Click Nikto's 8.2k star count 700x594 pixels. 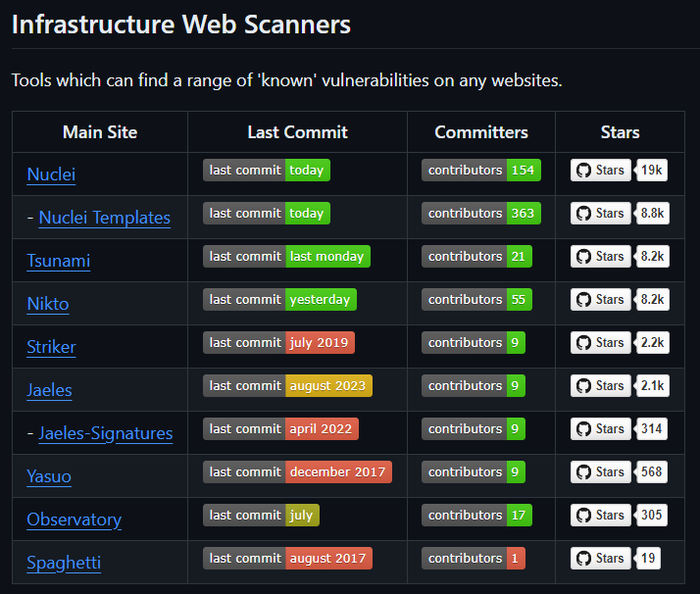click(x=653, y=300)
